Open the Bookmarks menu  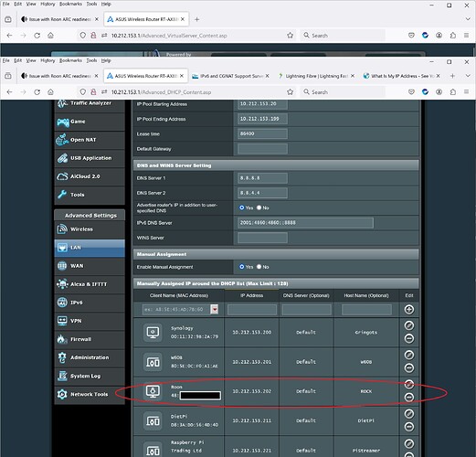(x=70, y=60)
